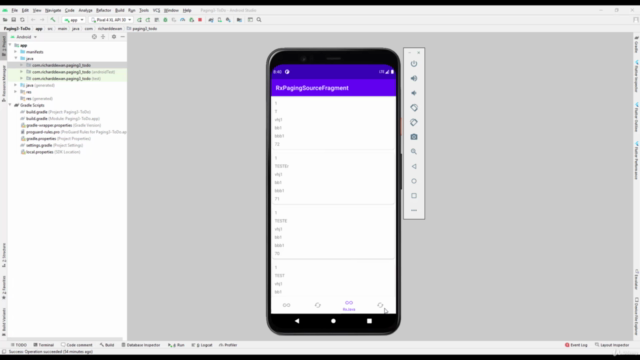Open the File menu
This screenshot has height=360, width=640.
[x=14, y=10]
